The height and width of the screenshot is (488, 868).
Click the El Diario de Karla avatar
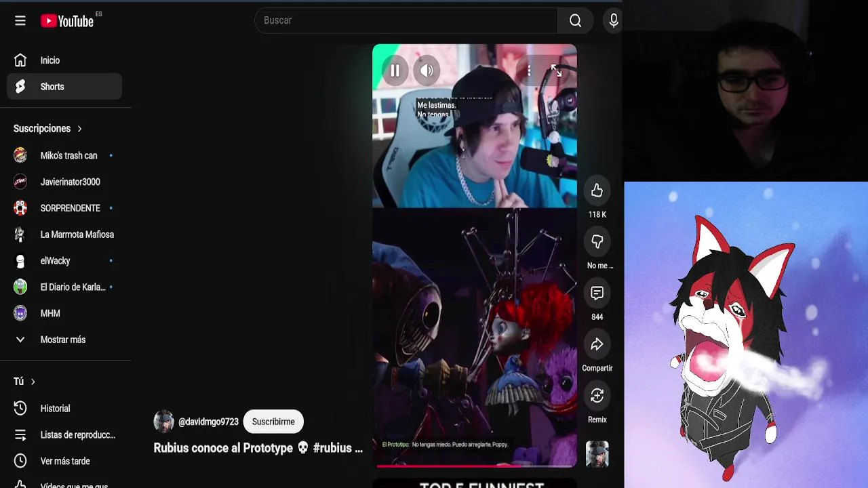tap(20, 287)
